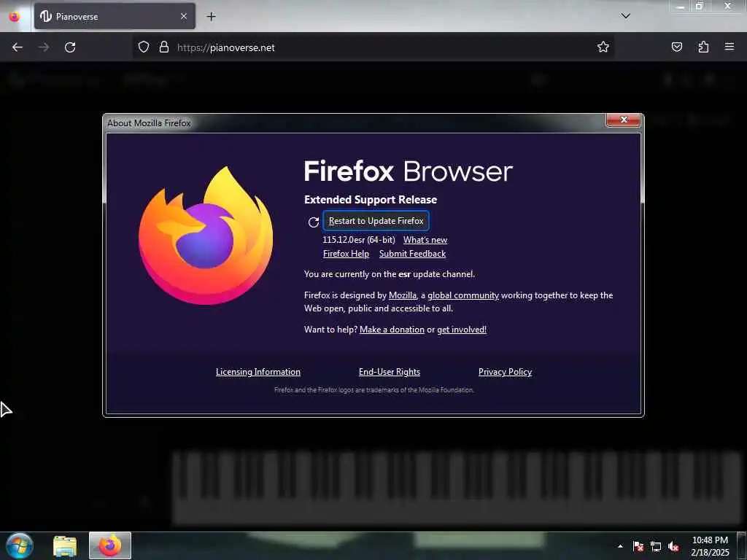747x560 pixels.
Task: Click the Firefox icon left of the tab strip
Action: [15, 16]
